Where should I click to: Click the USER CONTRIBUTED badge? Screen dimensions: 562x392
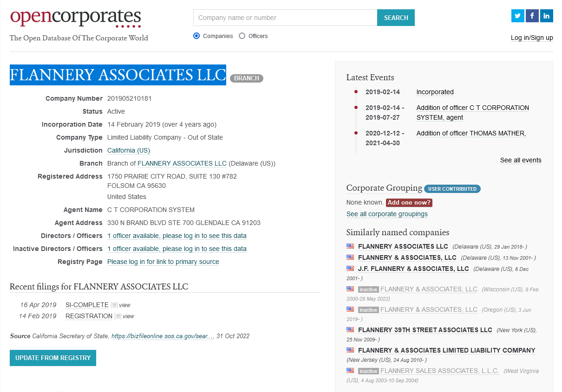pos(452,189)
